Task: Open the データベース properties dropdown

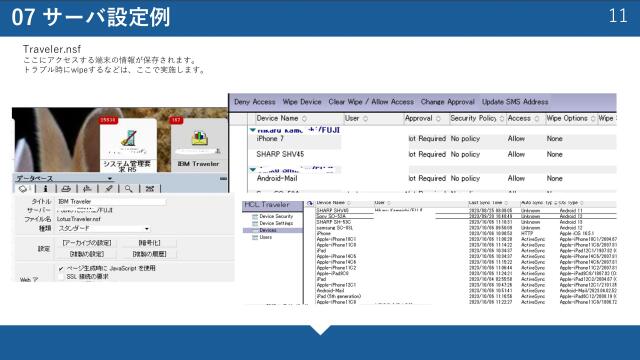Action: click(63, 178)
